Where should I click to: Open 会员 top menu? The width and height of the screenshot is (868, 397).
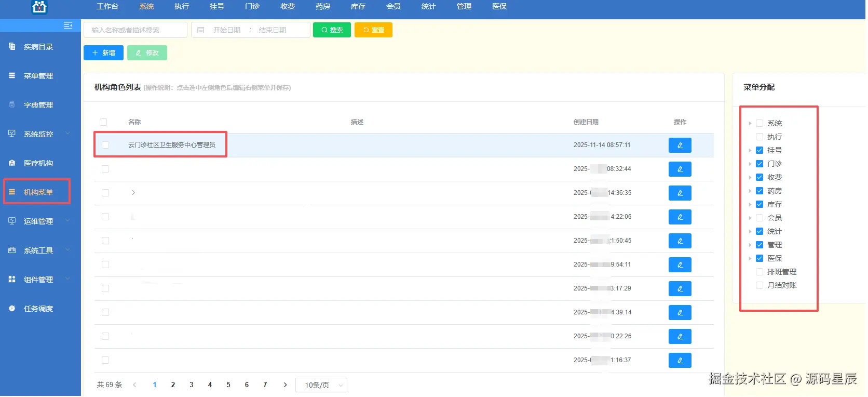pyautogui.click(x=394, y=7)
